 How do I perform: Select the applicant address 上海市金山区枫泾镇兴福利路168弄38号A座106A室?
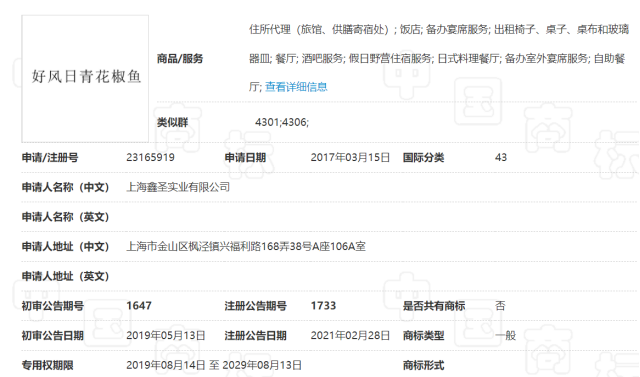(x=246, y=246)
